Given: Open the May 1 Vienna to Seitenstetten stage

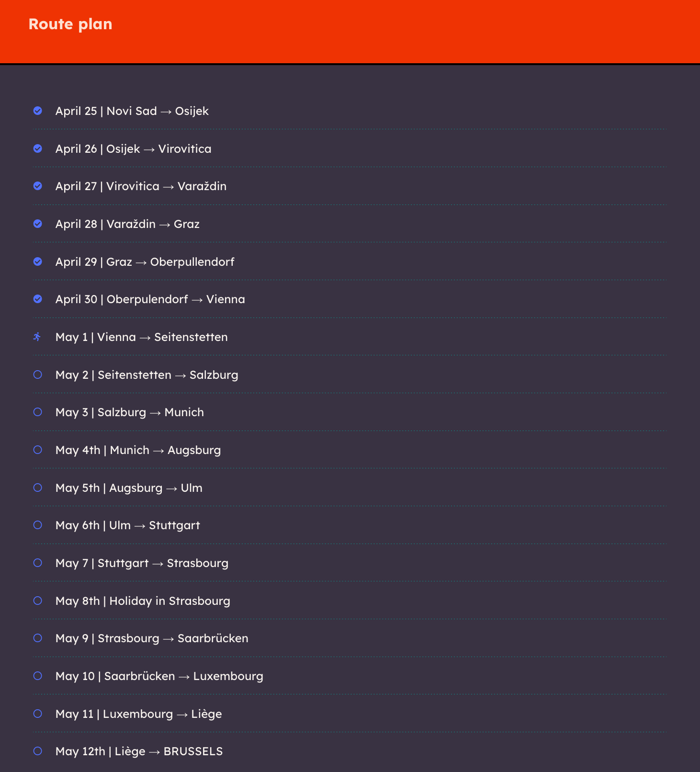Looking at the screenshot, I should tap(141, 337).
